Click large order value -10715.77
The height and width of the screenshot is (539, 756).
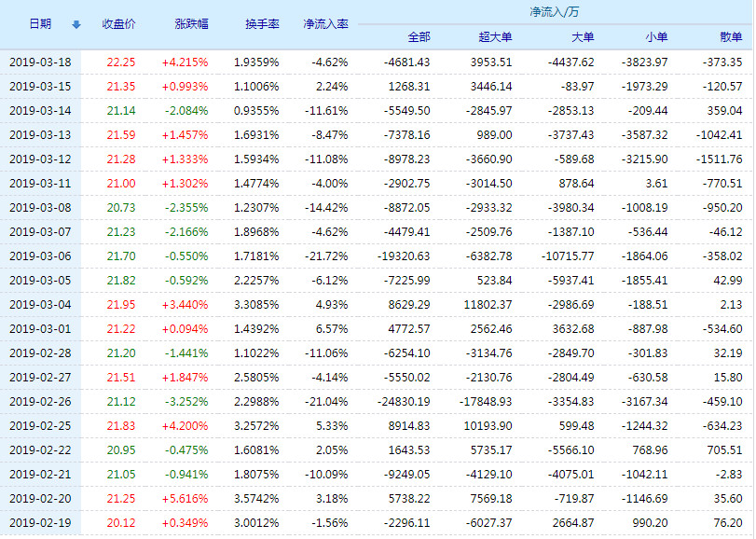(568, 256)
